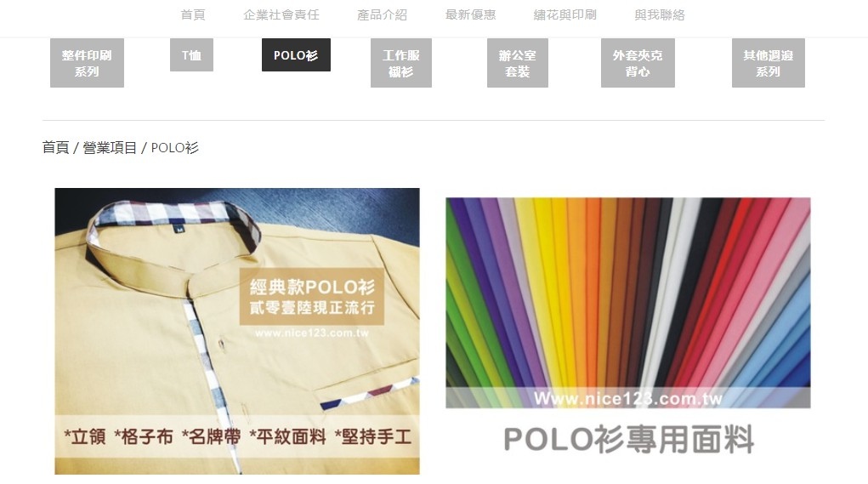
Task: Open the colorful fabric swatches image
Action: 627,303
